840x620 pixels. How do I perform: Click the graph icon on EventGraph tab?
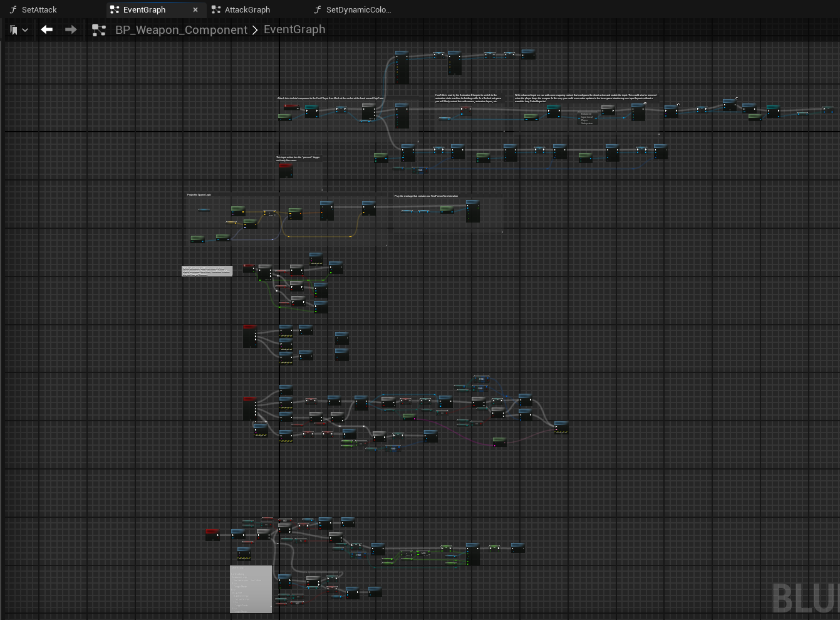(115, 10)
